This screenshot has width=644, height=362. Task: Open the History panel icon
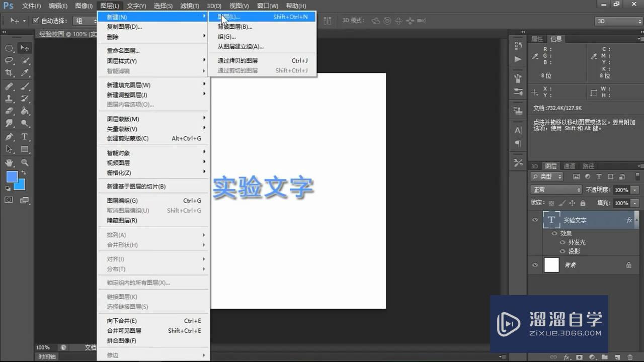518,45
